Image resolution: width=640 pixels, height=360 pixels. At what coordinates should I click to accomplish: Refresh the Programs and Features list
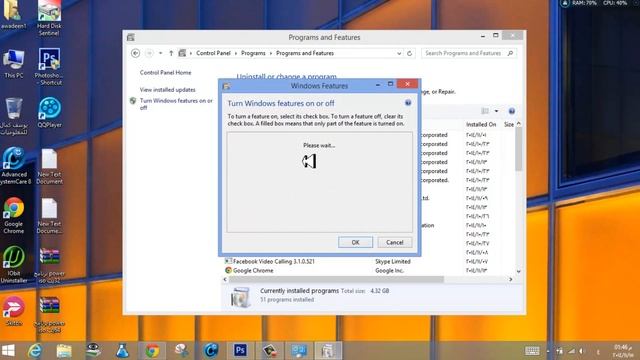click(409, 53)
